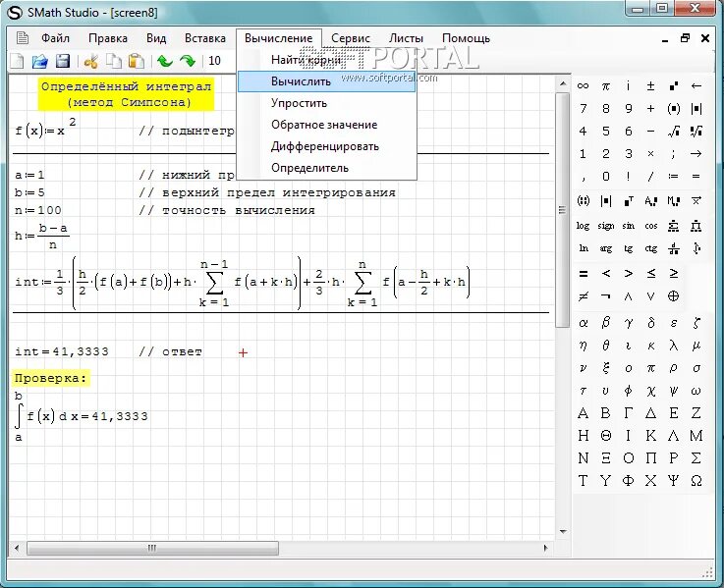Insert the logical negation operator
The width and height of the screenshot is (724, 588).
606,296
